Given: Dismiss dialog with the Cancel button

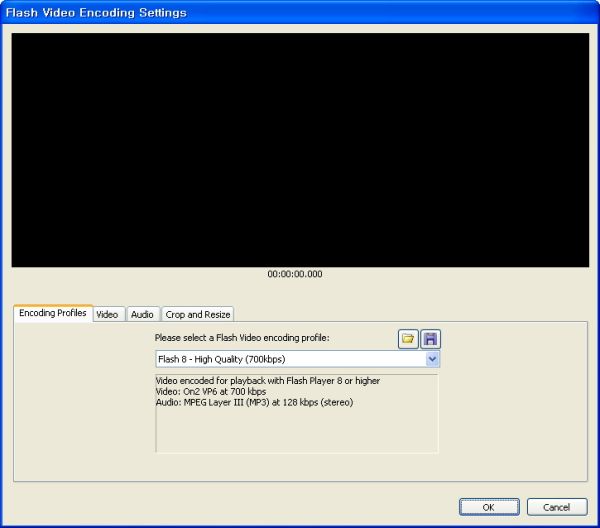Looking at the screenshot, I should pyautogui.click(x=557, y=507).
